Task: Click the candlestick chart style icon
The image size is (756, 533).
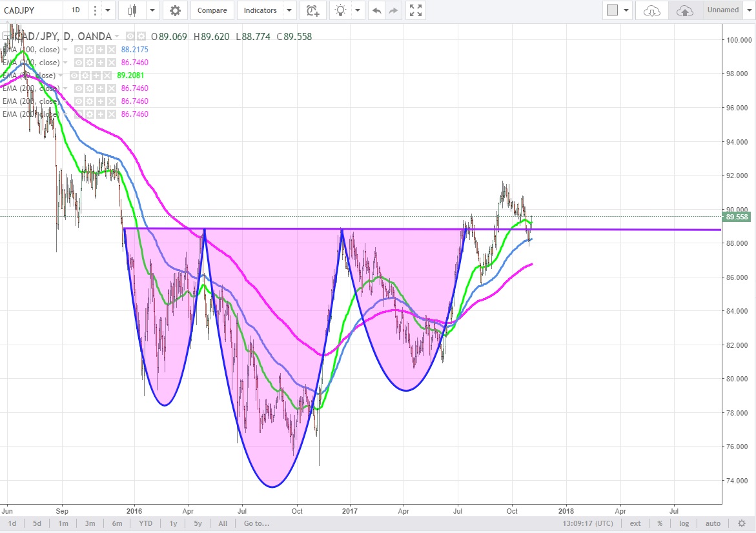Action: [x=133, y=10]
